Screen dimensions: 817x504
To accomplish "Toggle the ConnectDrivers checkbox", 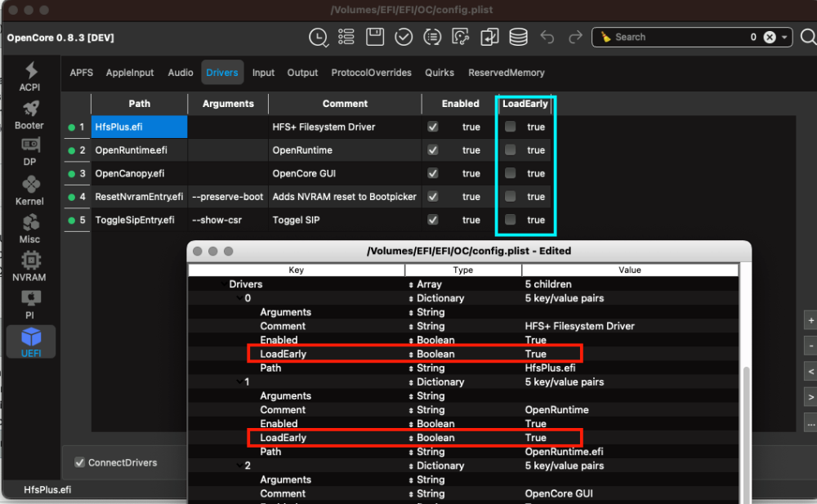I will 80,462.
